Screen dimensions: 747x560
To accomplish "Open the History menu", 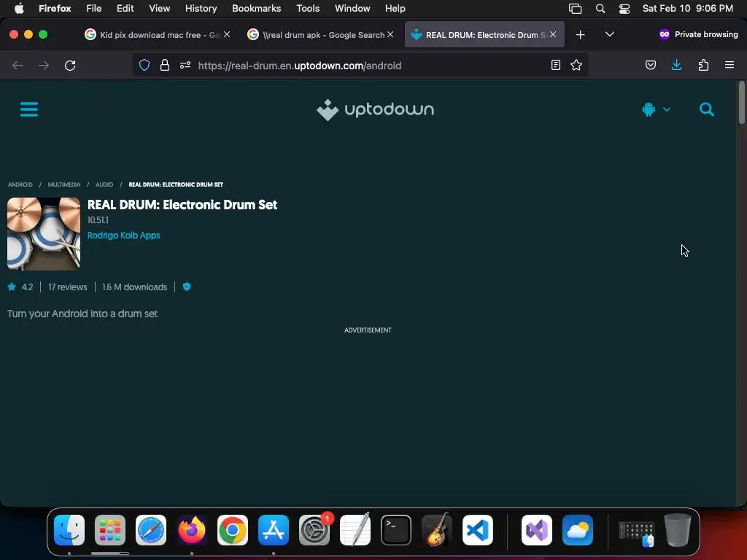I will point(201,9).
